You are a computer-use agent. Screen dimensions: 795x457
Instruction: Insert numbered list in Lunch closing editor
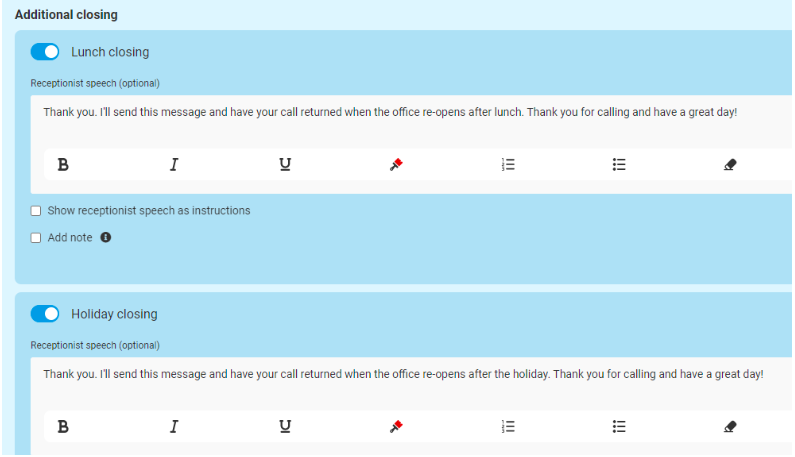click(x=508, y=164)
